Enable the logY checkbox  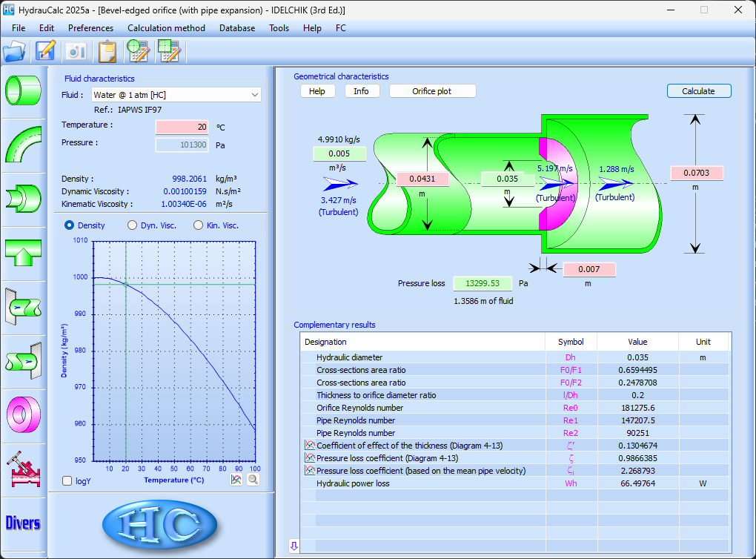click(67, 480)
